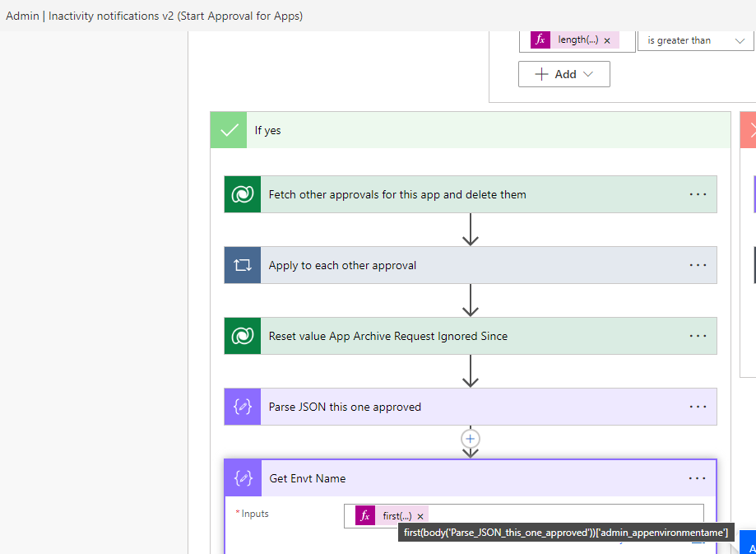This screenshot has height=554, width=756.
Task: Remove the length(...) expression with its x
Action: click(606, 40)
